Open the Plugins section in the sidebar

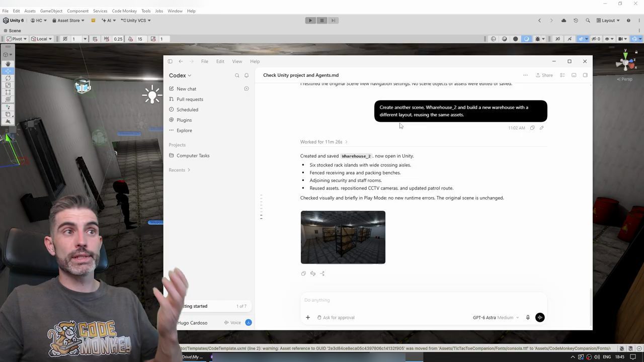pyautogui.click(x=184, y=120)
